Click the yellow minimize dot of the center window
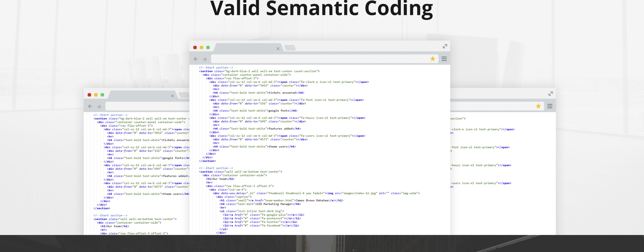This screenshot has width=644, height=252. [x=201, y=48]
